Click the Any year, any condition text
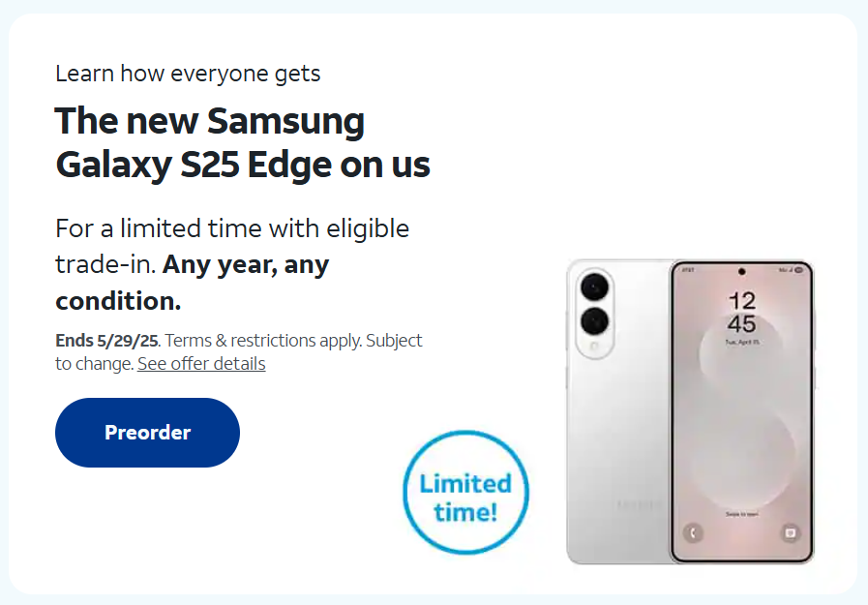Screen dimensions: 868x605 pos(192,283)
